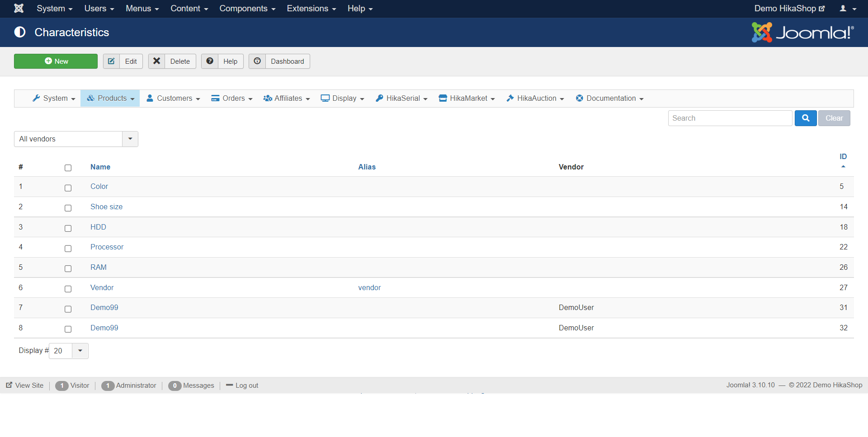
Task: Click the Dashboard gauge icon
Action: [257, 61]
